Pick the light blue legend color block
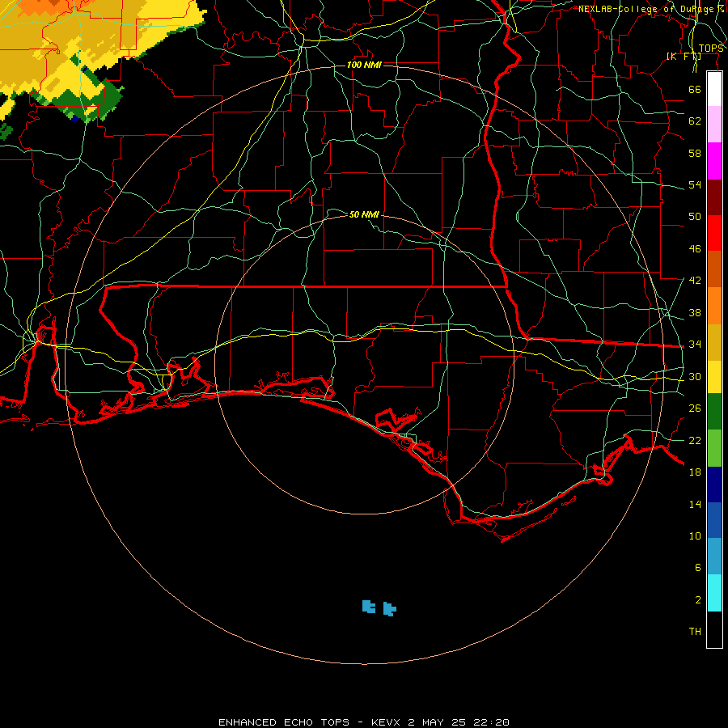 pos(714,557)
